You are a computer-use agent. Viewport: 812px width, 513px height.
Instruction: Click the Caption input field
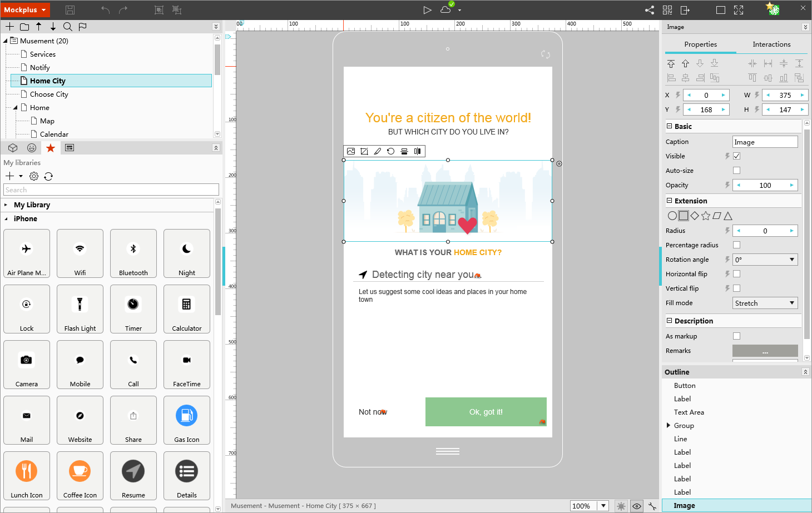(x=765, y=142)
